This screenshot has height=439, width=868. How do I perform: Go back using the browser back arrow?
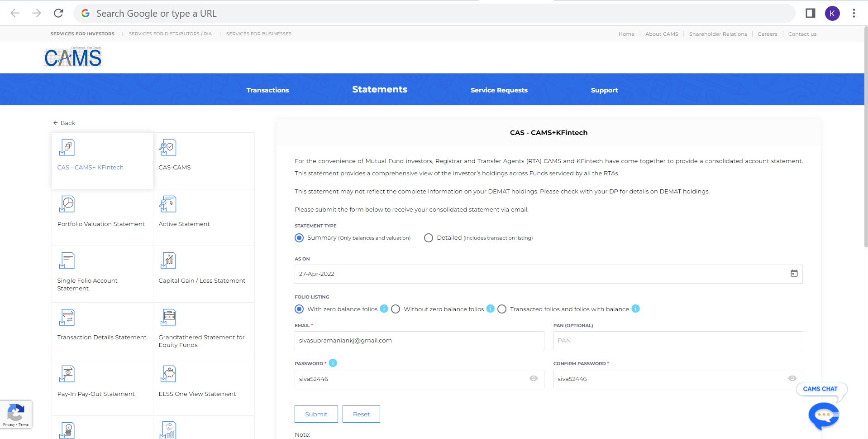point(15,13)
